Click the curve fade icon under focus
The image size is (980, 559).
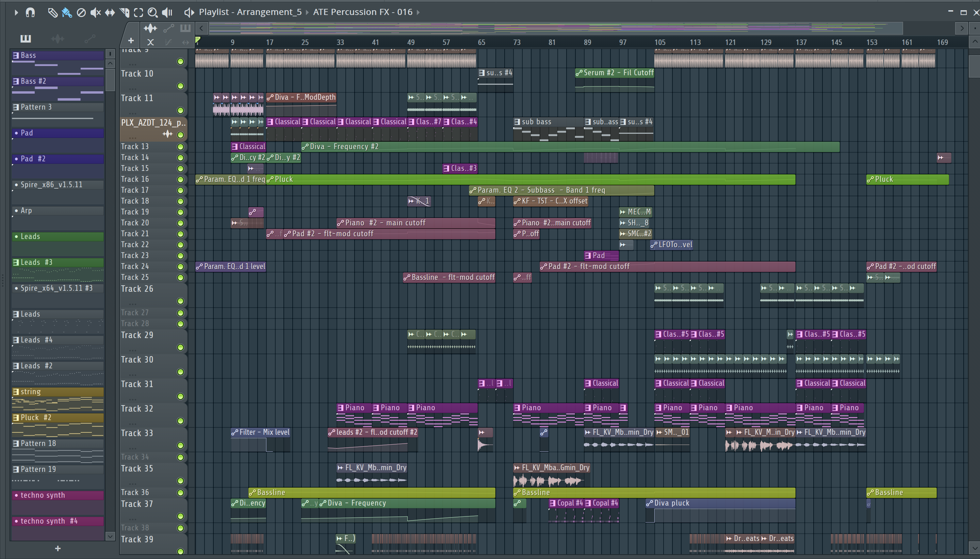pyautogui.click(x=168, y=42)
